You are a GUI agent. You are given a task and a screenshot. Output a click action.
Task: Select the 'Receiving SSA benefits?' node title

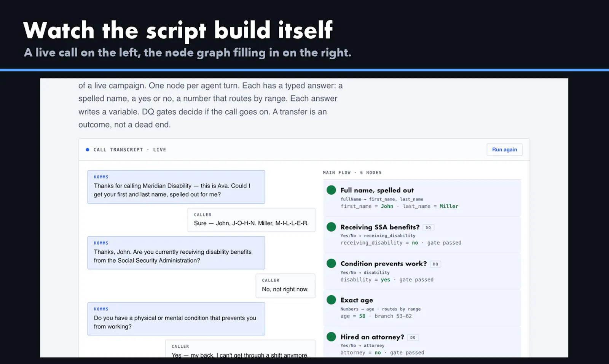[380, 227]
